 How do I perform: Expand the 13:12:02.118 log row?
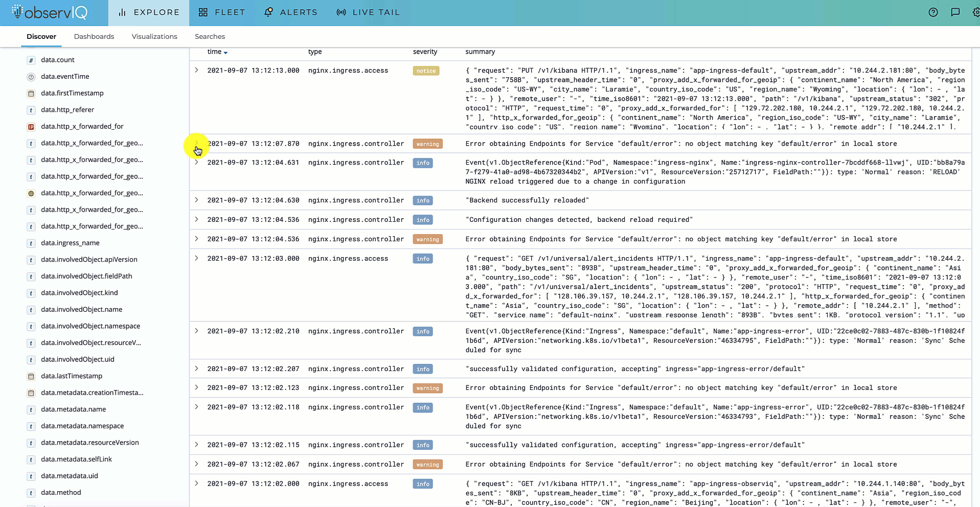196,407
